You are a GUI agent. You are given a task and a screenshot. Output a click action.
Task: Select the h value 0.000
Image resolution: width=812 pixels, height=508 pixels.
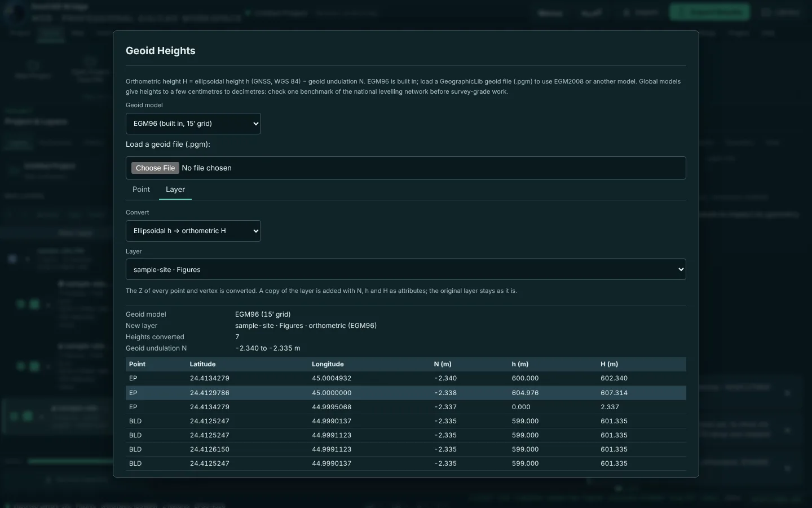(x=521, y=407)
